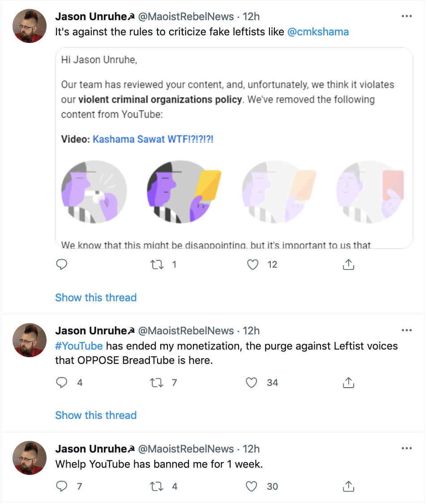This screenshot has height=504, width=427.
Task: Share the fake leftists tweet
Action: [348, 265]
